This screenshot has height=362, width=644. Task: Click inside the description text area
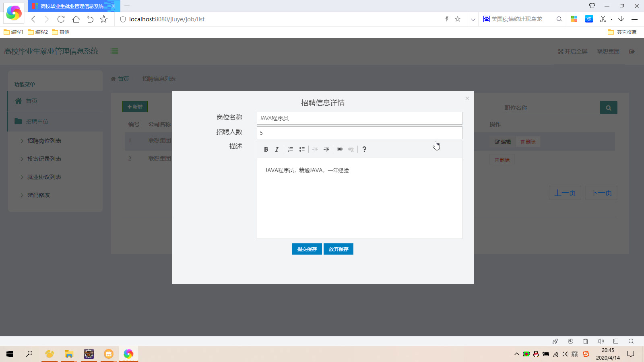coord(359,198)
